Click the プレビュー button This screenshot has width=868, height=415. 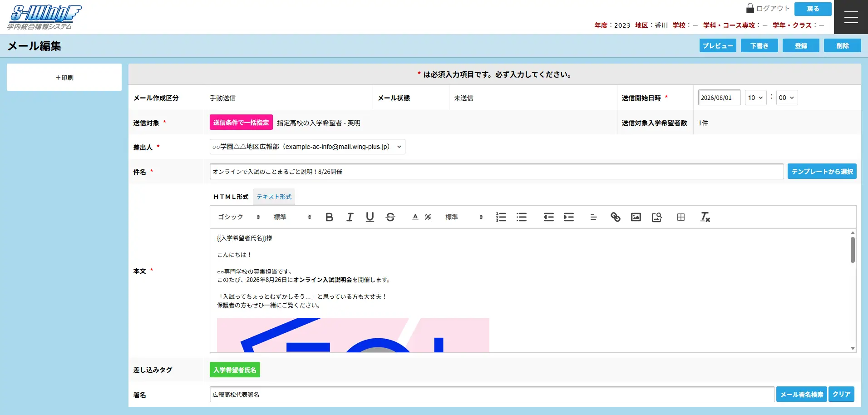(x=717, y=46)
